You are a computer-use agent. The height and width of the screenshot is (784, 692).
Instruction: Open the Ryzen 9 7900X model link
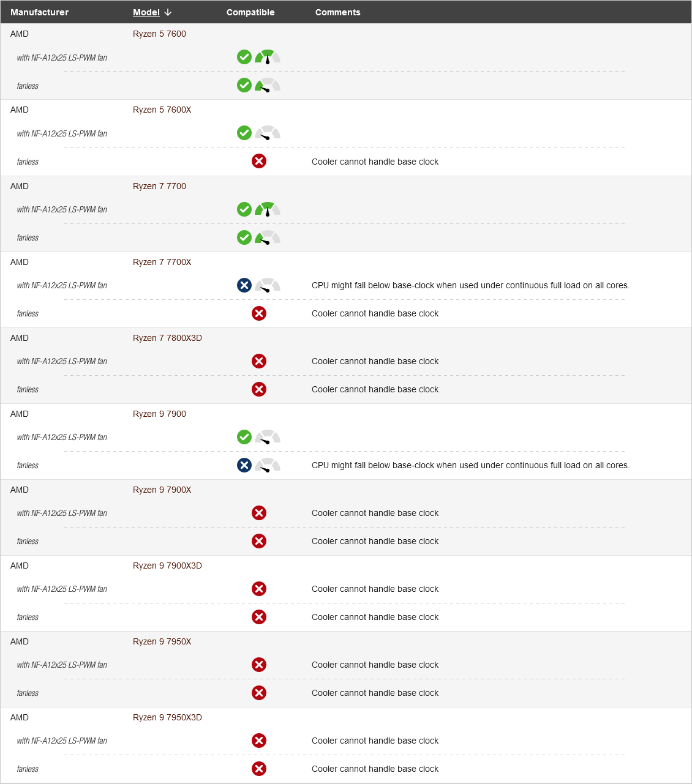[162, 490]
